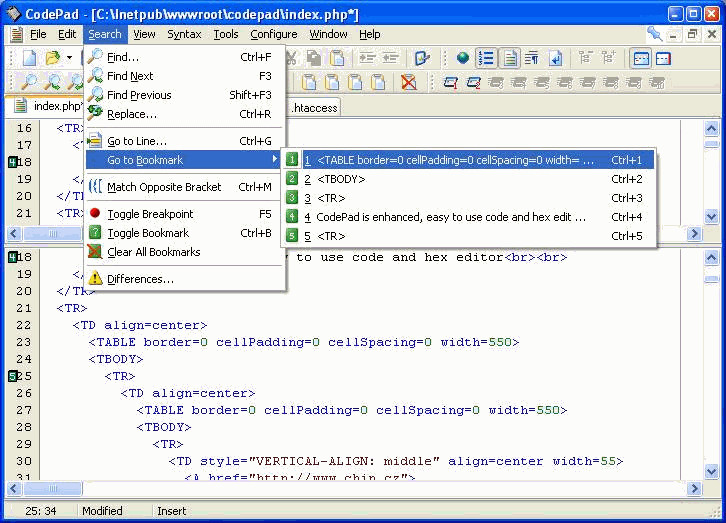Open the Syntax menu
Viewport: 726px width, 523px height.
(x=184, y=34)
